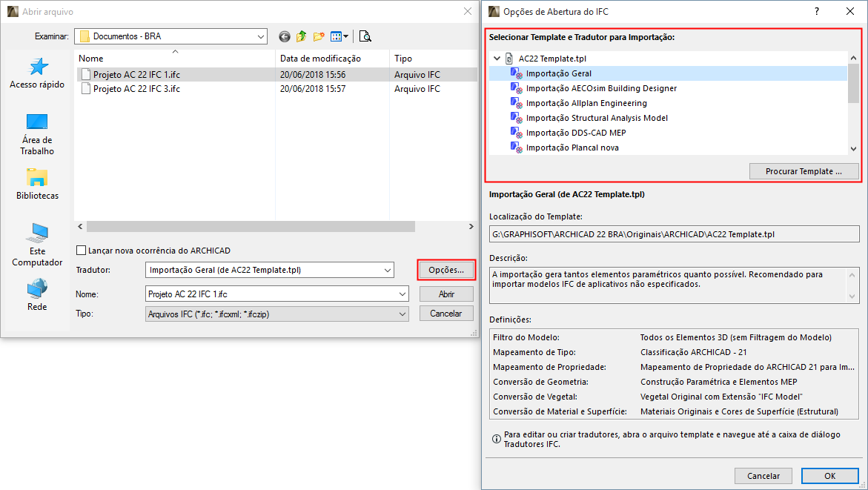Image resolution: width=868 pixels, height=490 pixels.
Task: Click Conversão de Geometria definition row
Action: tap(675, 382)
